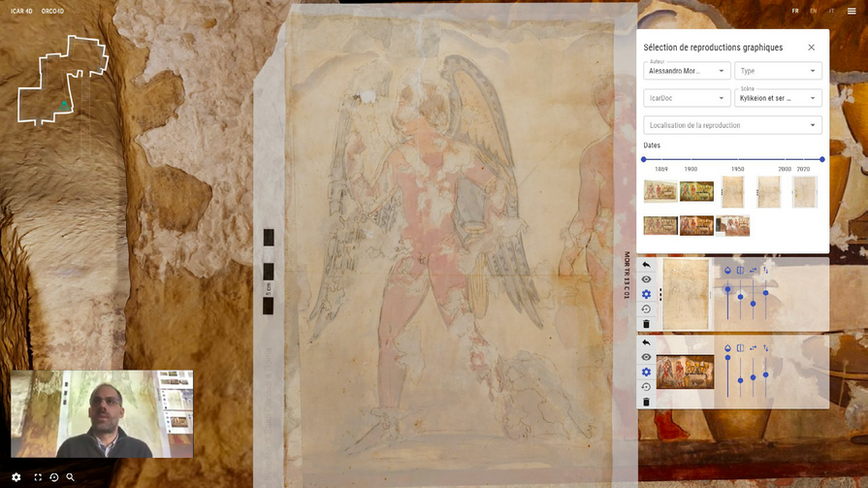Close the Sélection de reproductions graphiques panel

(811, 48)
